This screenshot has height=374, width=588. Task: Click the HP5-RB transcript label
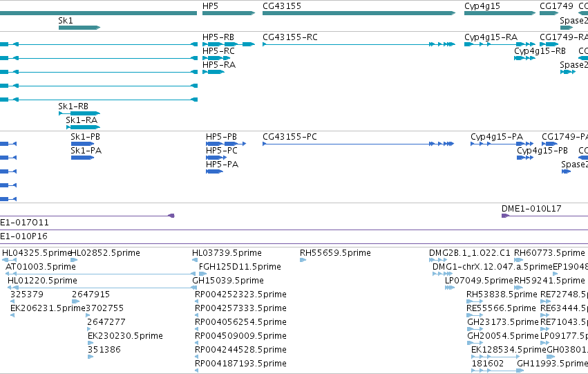click(218, 37)
